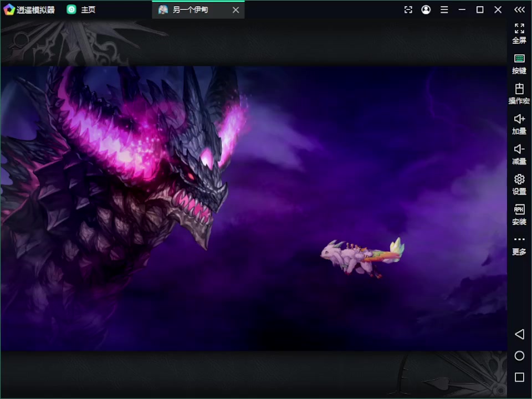
Task: Switch to the 主页 home tab
Action: click(81, 9)
